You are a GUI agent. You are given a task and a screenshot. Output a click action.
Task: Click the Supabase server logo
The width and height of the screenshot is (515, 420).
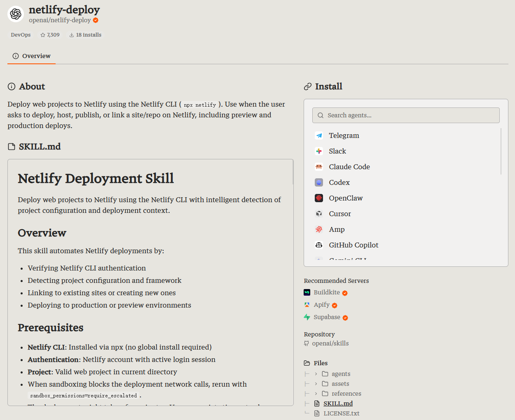click(x=307, y=317)
